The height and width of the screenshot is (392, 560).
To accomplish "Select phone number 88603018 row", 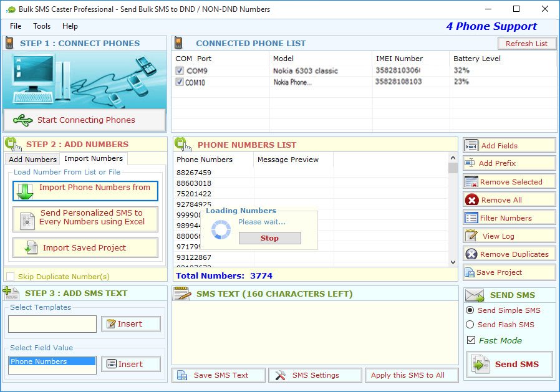I will (194, 183).
